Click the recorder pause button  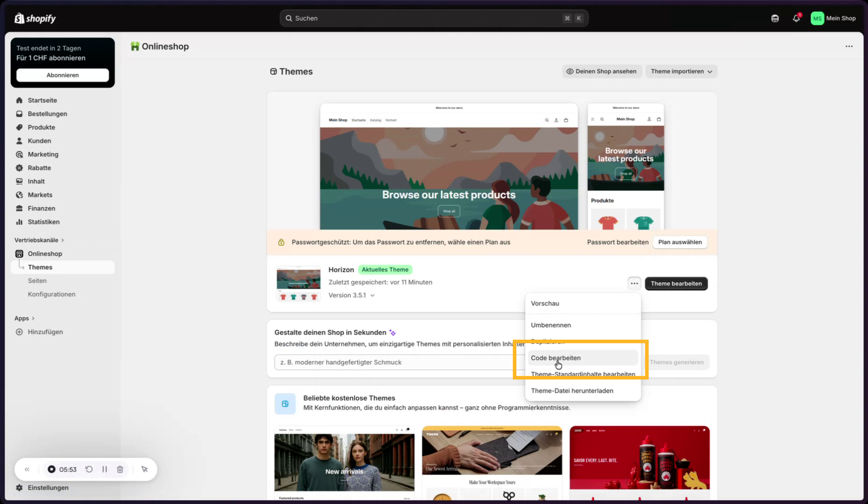pos(104,469)
